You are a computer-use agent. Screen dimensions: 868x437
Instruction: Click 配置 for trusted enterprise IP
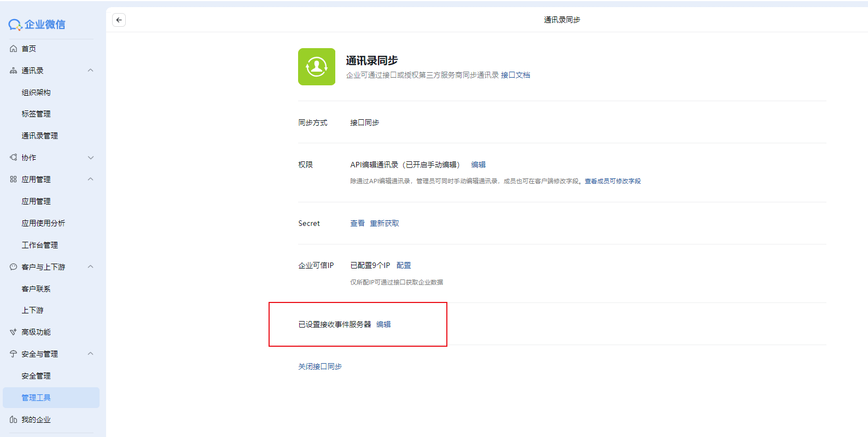click(404, 265)
